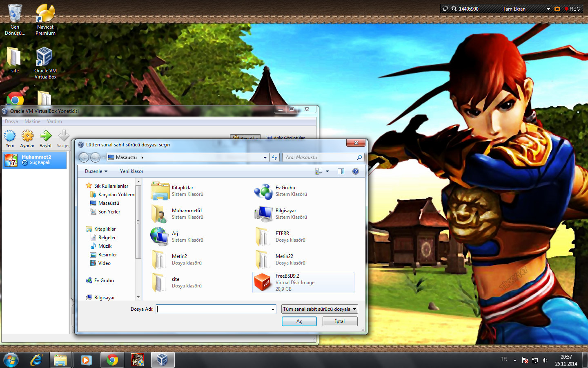Screen dimensions: 588x368
Task: Open Navicat Premium desktop shortcut
Action: point(45,20)
